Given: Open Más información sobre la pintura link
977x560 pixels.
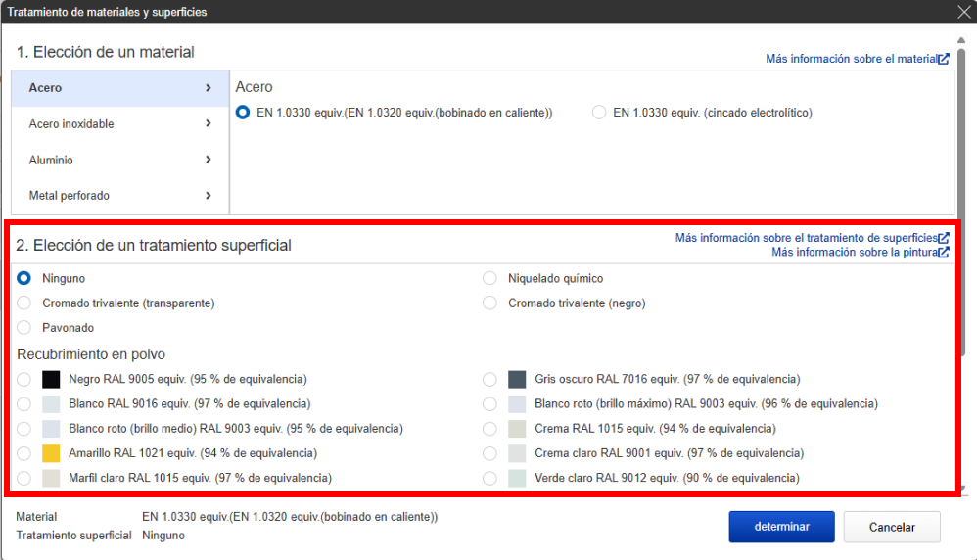Looking at the screenshot, I should pos(854,253).
